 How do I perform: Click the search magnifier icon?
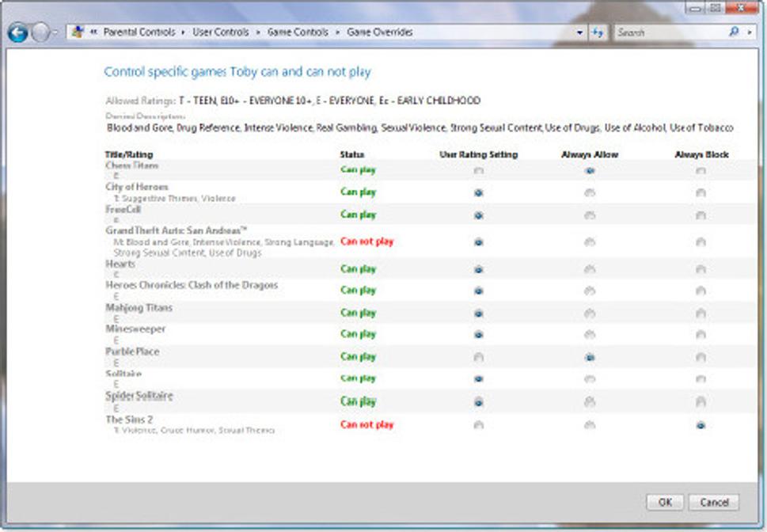click(734, 32)
